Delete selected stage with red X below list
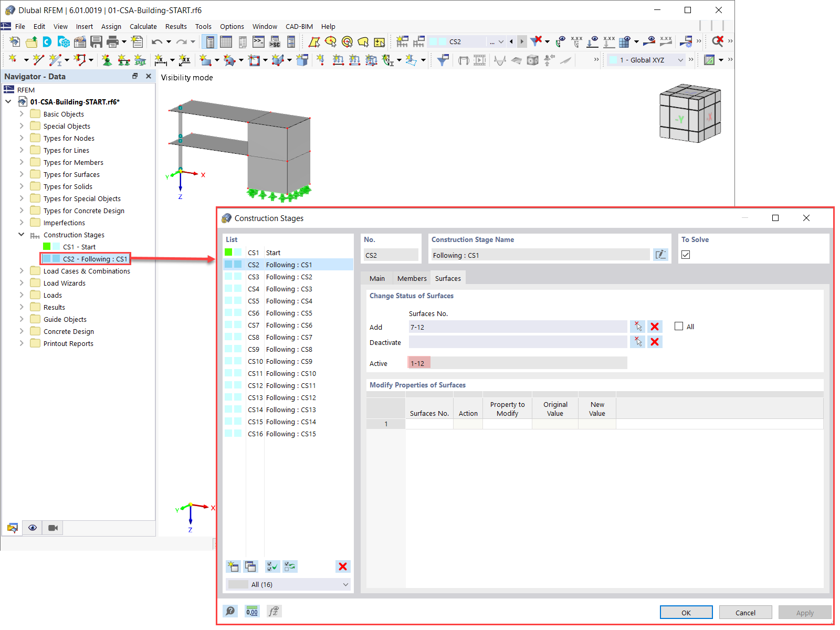 point(343,566)
